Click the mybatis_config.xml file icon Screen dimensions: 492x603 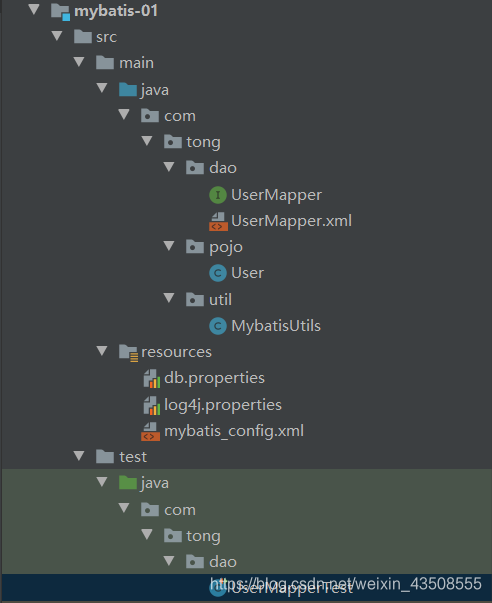(x=150, y=431)
